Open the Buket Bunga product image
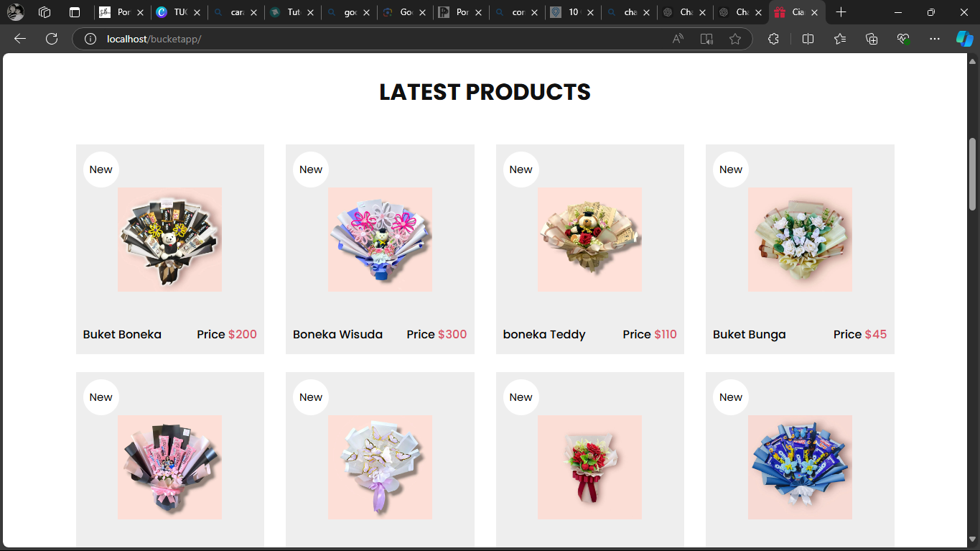The width and height of the screenshot is (980, 551). 800,239
